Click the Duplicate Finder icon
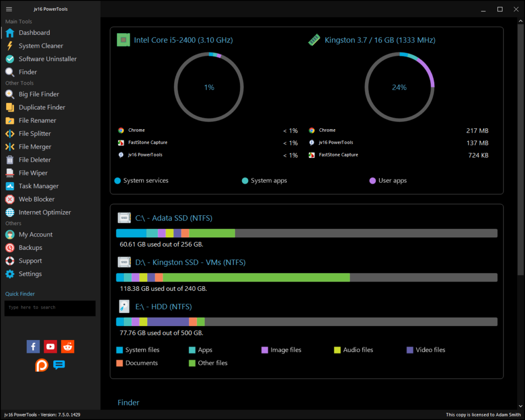Image resolution: width=525 pixels, height=420 pixels. tap(10, 108)
